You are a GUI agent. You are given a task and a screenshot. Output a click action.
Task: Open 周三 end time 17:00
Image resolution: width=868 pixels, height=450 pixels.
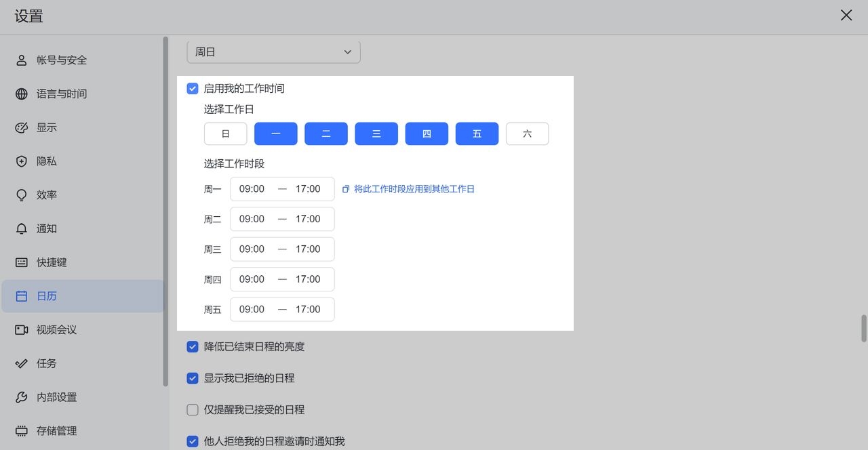click(x=308, y=249)
